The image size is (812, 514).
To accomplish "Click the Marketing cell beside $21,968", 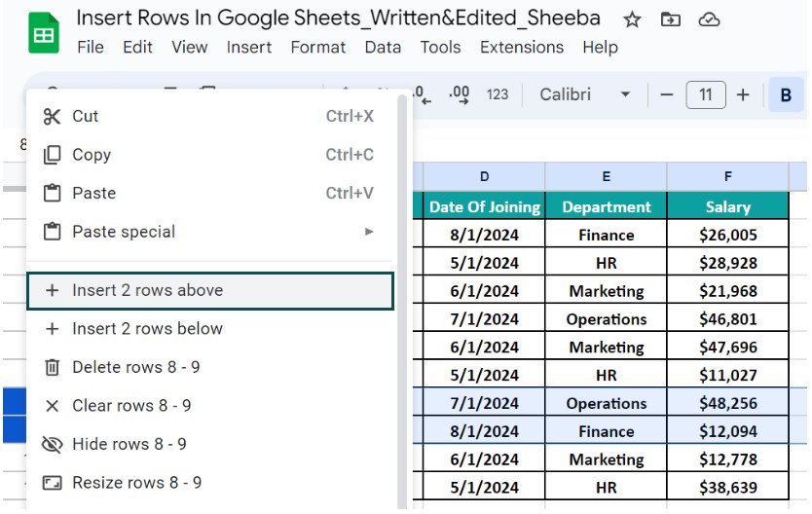I will 606,290.
